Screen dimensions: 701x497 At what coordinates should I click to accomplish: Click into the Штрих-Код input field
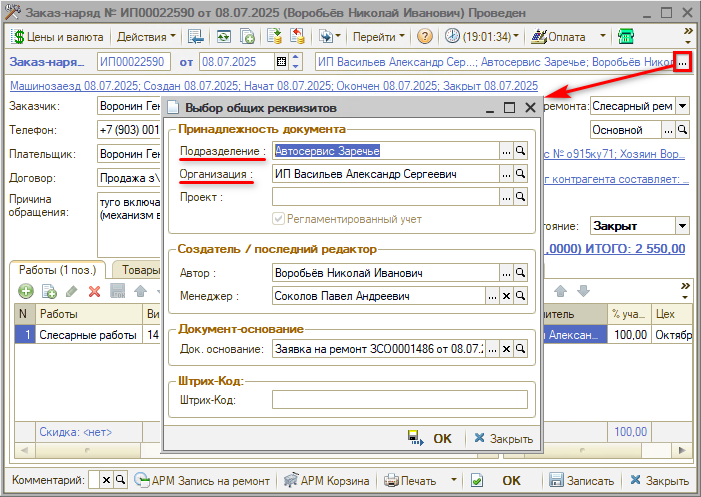click(x=399, y=400)
